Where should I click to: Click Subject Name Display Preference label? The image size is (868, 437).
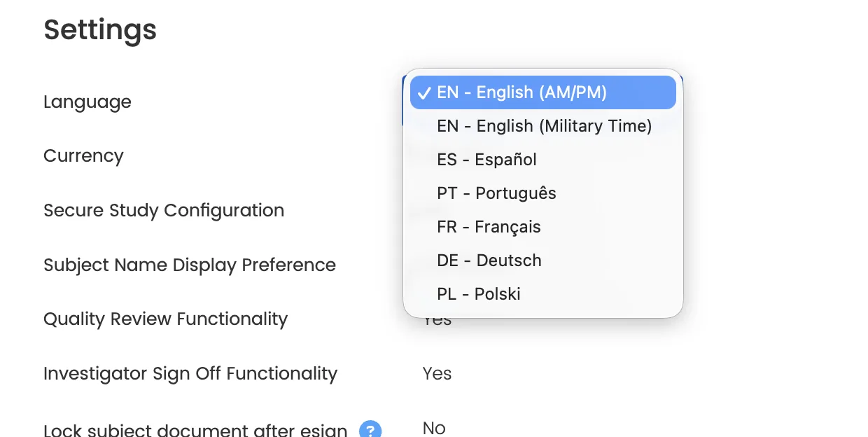[190, 265]
